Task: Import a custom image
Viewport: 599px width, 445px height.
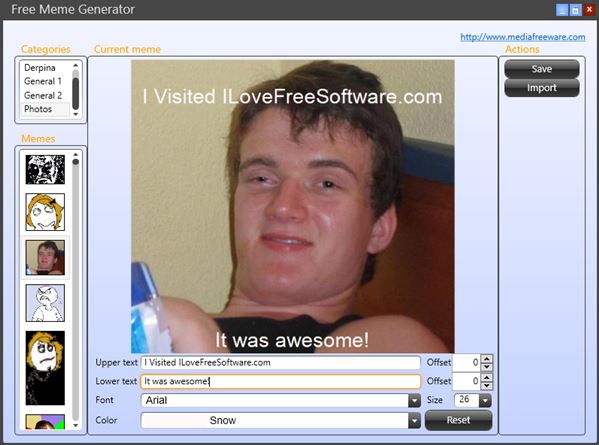Action: point(542,88)
